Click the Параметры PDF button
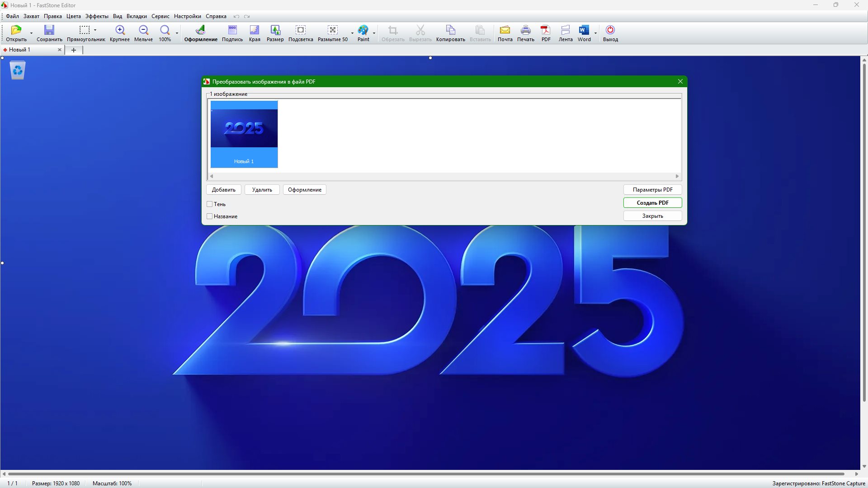The width and height of the screenshot is (868, 488). click(x=652, y=190)
